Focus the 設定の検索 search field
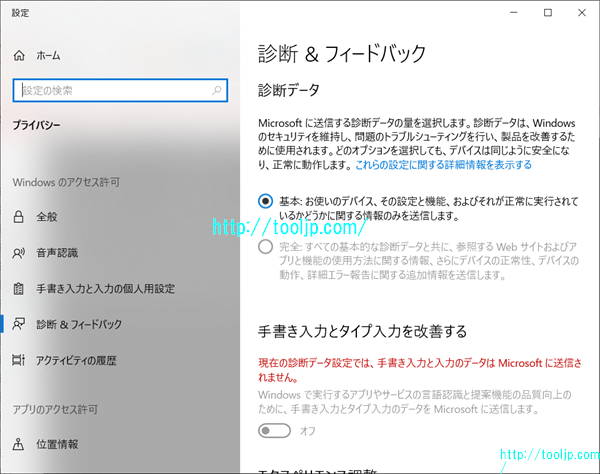The width and height of the screenshot is (600, 474). [120, 91]
